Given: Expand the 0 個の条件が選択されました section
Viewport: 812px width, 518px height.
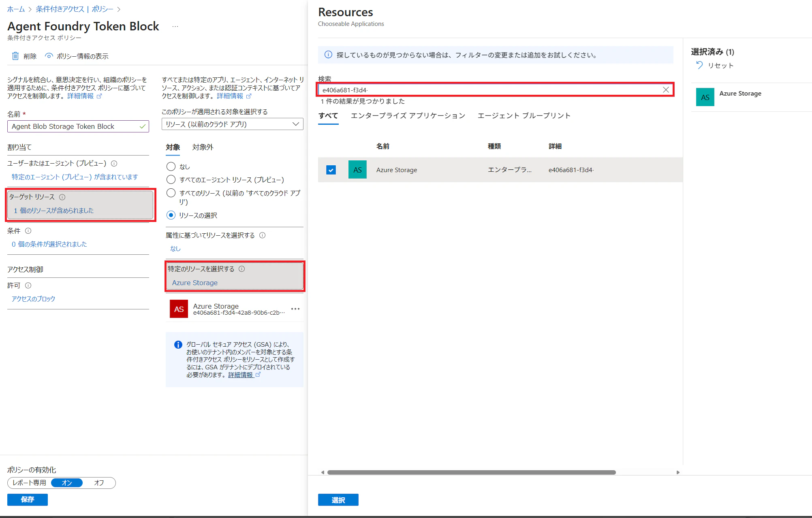Looking at the screenshot, I should pyautogui.click(x=49, y=244).
